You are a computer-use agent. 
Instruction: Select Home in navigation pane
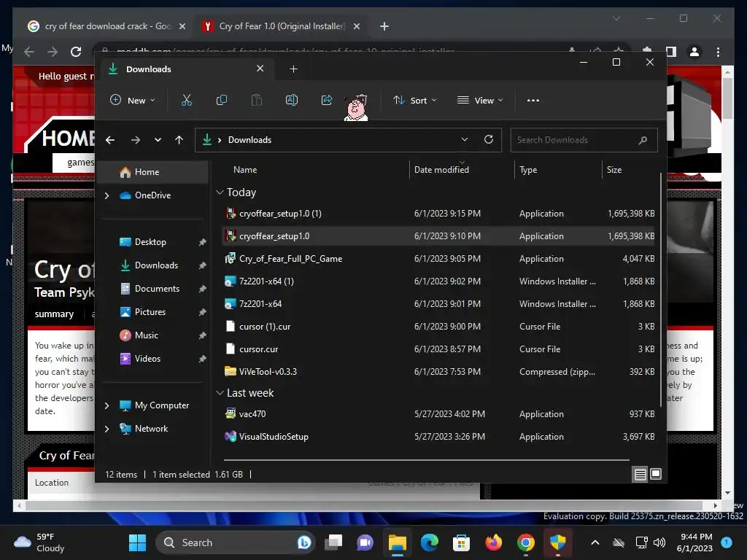[x=152, y=172]
